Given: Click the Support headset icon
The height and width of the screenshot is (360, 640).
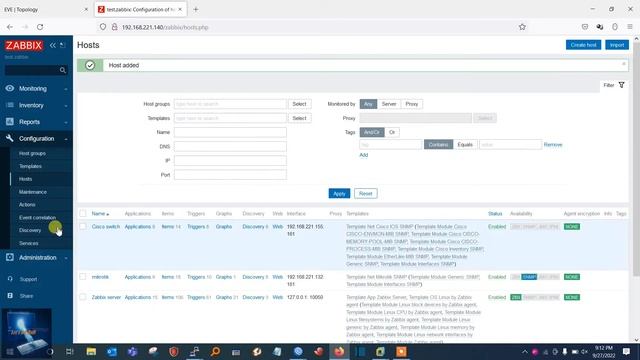Looking at the screenshot, I should click(10, 279).
